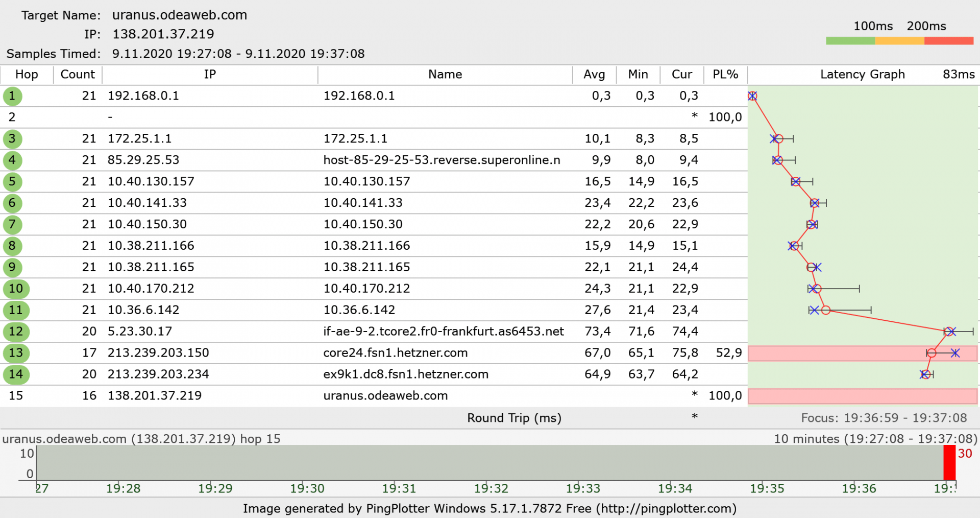Click the green hop 3 circle
Screen dimensions: 980x518
12,139
